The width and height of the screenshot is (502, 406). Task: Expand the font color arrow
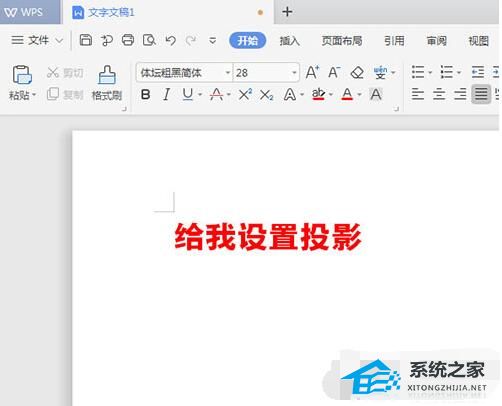click(359, 95)
